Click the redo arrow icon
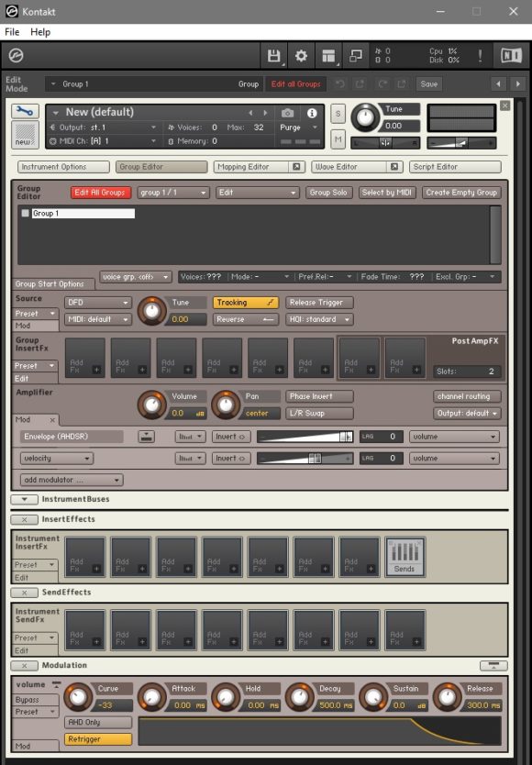Image resolution: width=532 pixels, height=765 pixels. coord(382,83)
